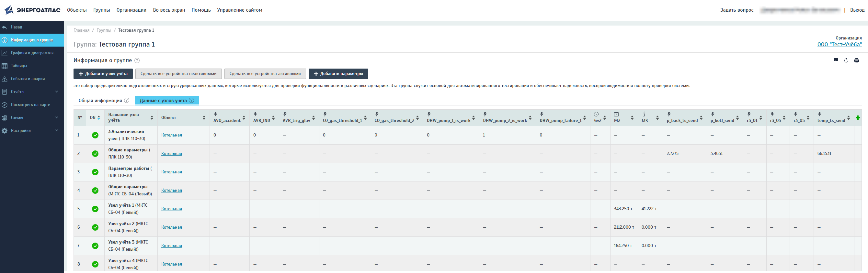Click the lightning icon above p_kotl_send
This screenshot has width=868, height=273.
click(713, 114)
